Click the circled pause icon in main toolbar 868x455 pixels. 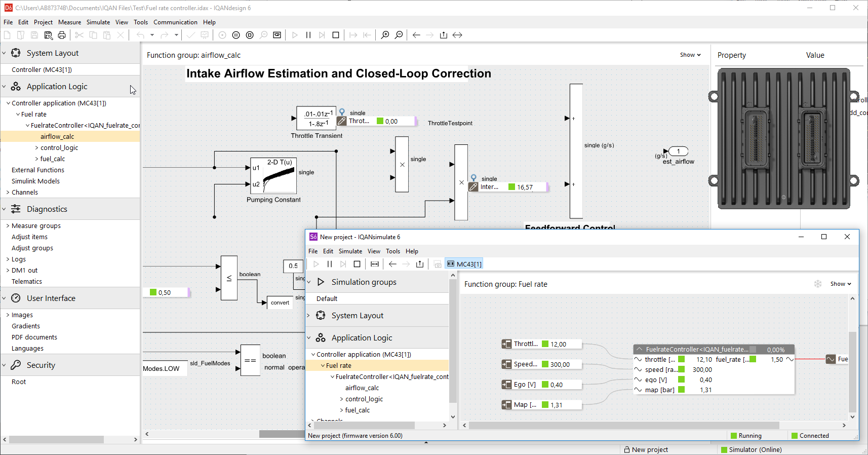[236, 35]
